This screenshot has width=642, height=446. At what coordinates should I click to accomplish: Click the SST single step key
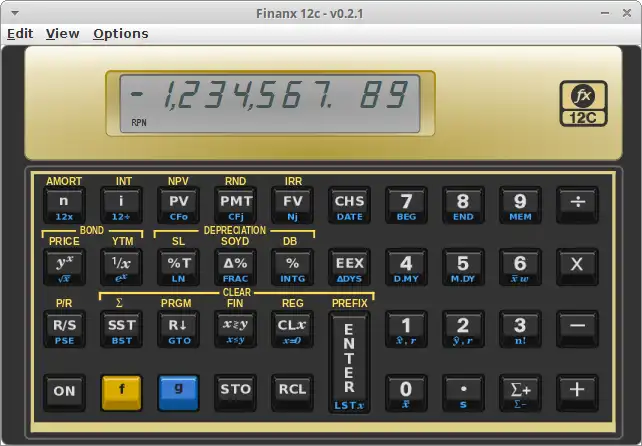(121, 329)
